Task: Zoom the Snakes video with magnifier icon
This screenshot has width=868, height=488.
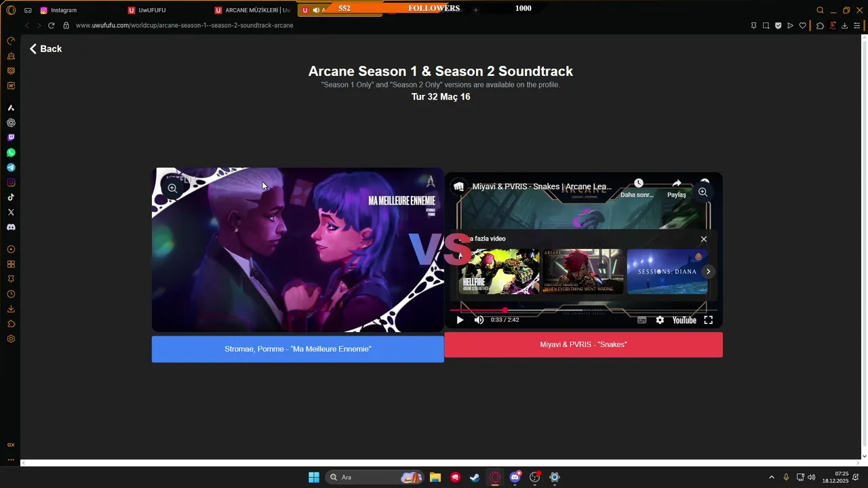Action: (703, 192)
